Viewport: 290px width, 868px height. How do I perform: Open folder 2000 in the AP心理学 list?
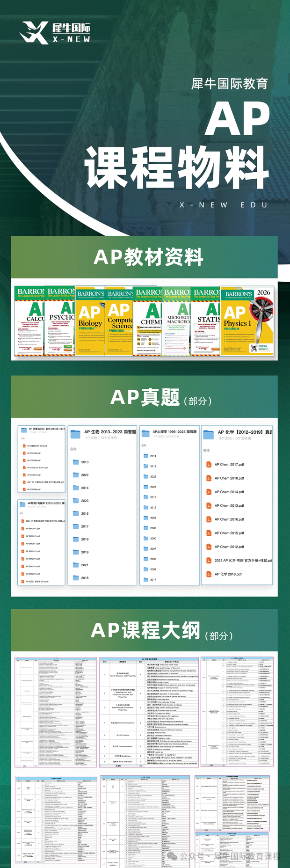(x=150, y=538)
